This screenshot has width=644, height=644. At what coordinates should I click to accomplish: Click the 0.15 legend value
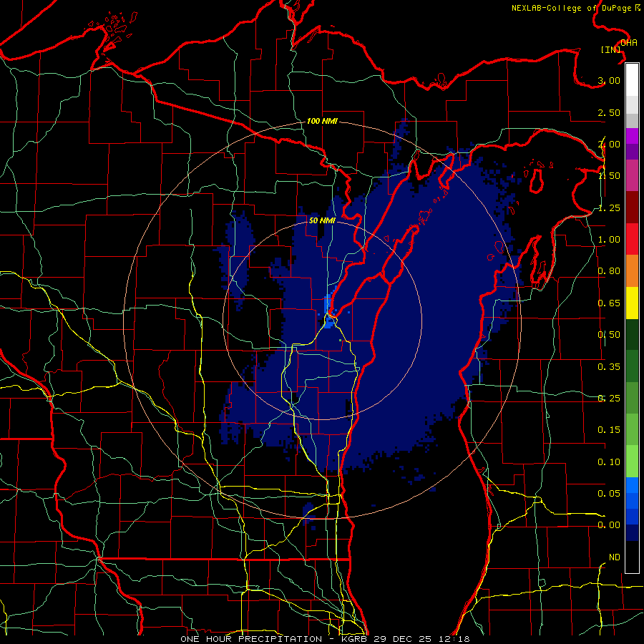[609, 430]
